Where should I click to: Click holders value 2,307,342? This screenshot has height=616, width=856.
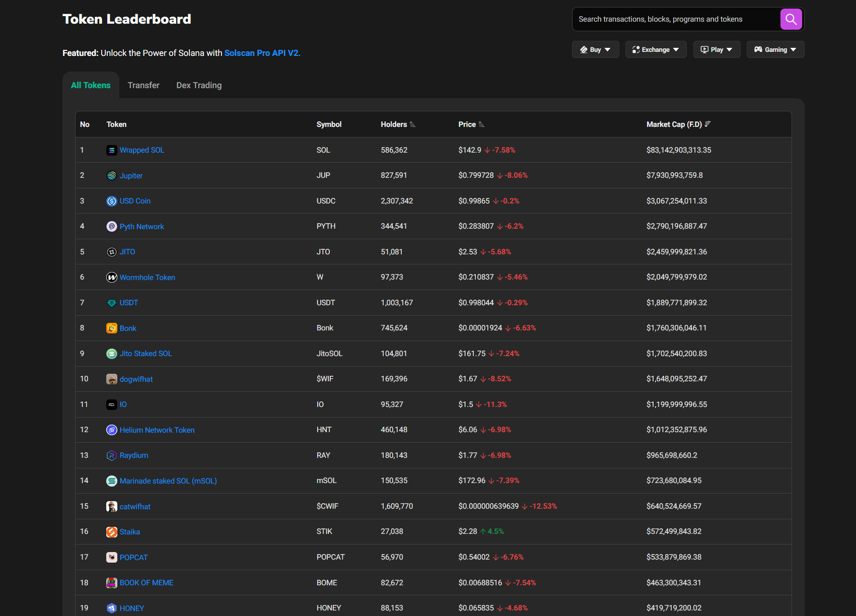click(x=397, y=201)
